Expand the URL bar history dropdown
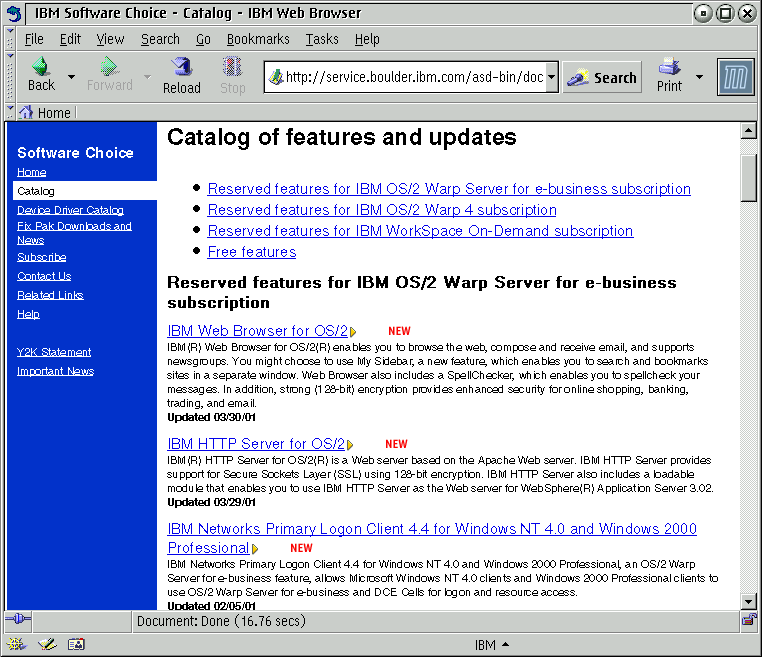762x657 pixels. tap(552, 77)
